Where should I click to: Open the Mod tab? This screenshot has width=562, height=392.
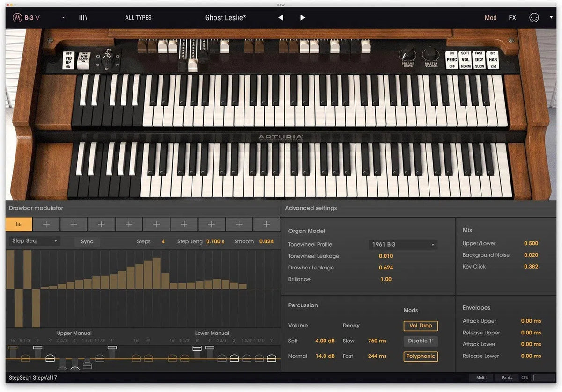pyautogui.click(x=490, y=18)
